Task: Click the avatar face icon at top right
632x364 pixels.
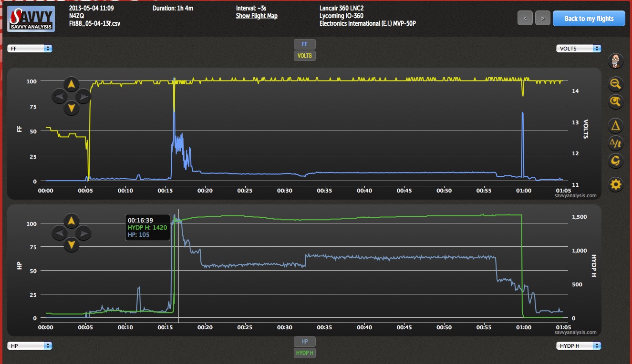Action: click(x=615, y=61)
